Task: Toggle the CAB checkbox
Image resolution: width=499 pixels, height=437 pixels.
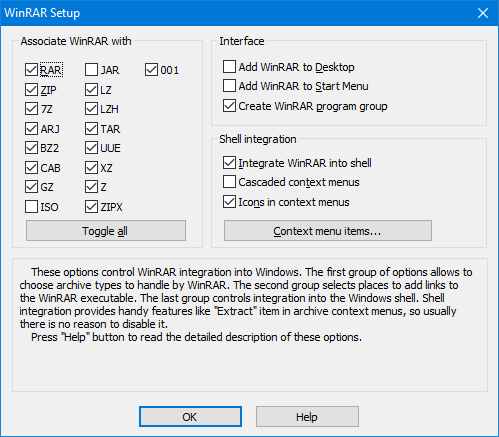Action: coord(31,168)
